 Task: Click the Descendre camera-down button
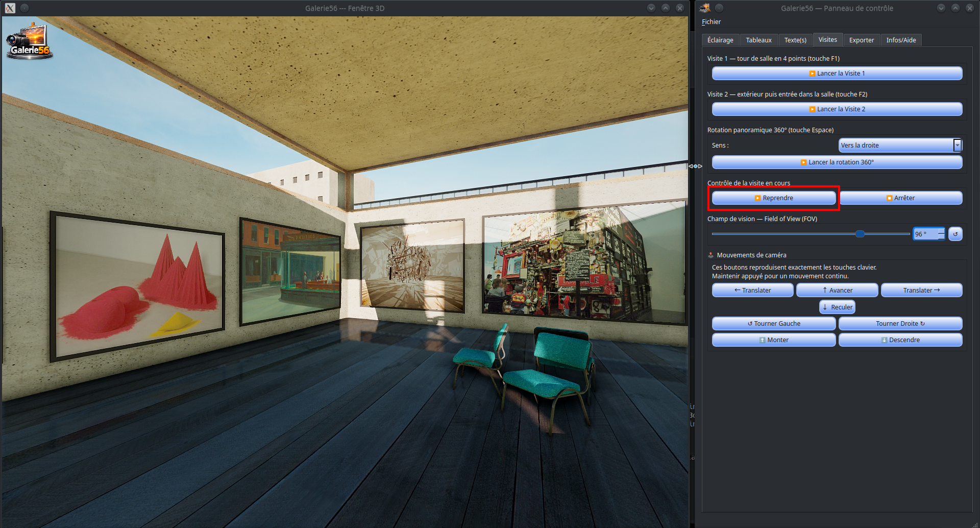tap(900, 340)
